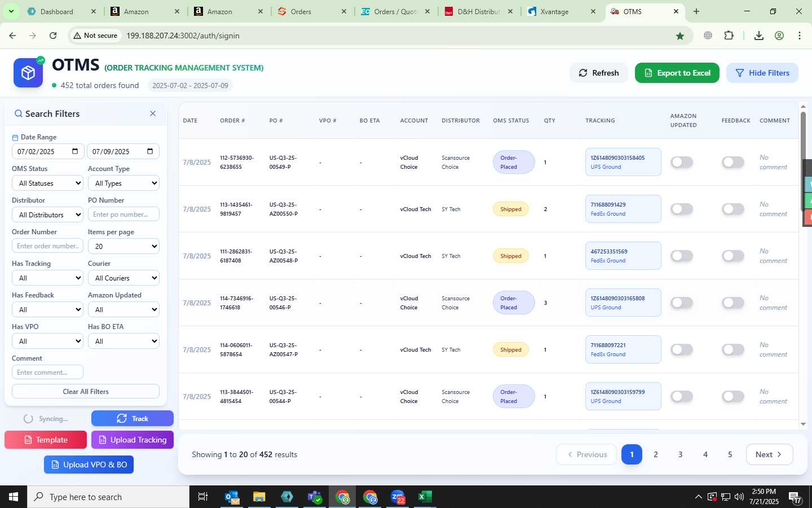Open the Has Feedback dropdown
The width and height of the screenshot is (812, 508).
(47, 309)
